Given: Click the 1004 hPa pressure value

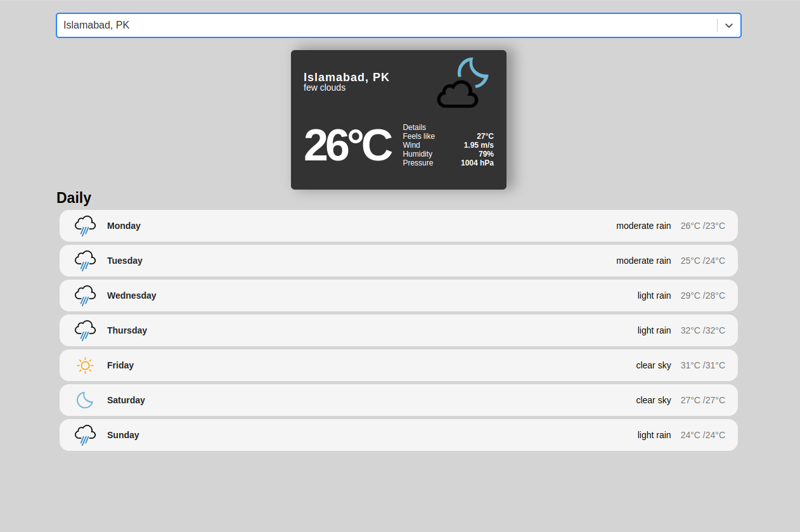Looking at the screenshot, I should [477, 163].
